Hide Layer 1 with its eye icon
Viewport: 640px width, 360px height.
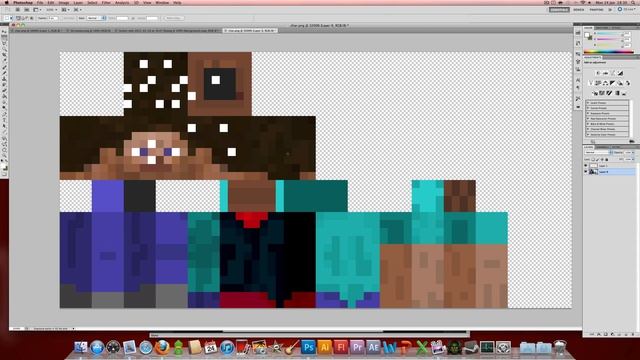click(x=586, y=165)
